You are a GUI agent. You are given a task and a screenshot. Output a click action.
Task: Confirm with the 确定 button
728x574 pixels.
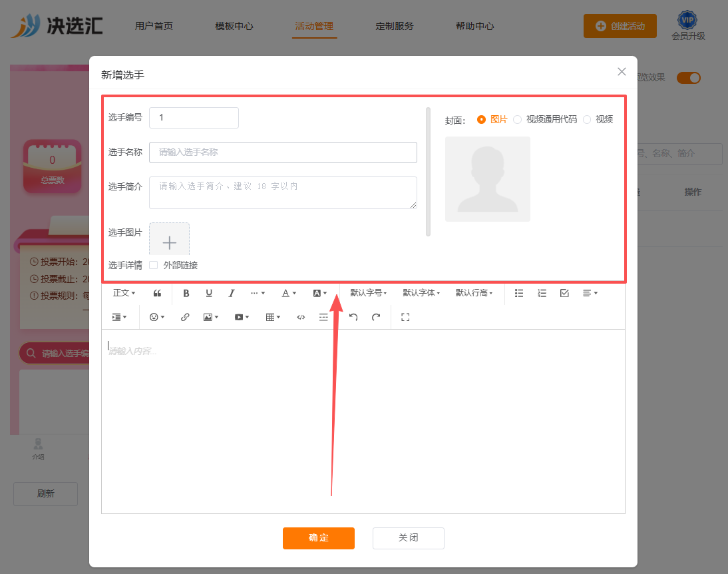click(x=319, y=538)
